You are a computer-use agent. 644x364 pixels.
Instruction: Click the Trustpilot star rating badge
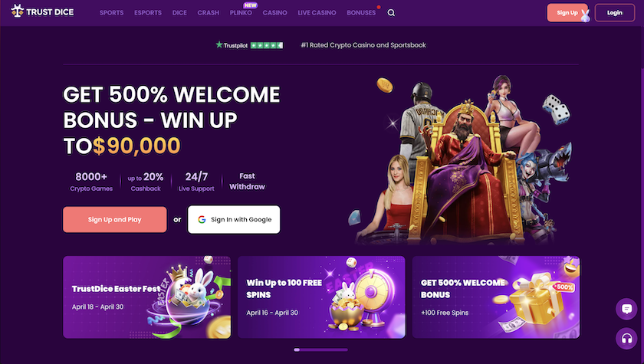249,45
